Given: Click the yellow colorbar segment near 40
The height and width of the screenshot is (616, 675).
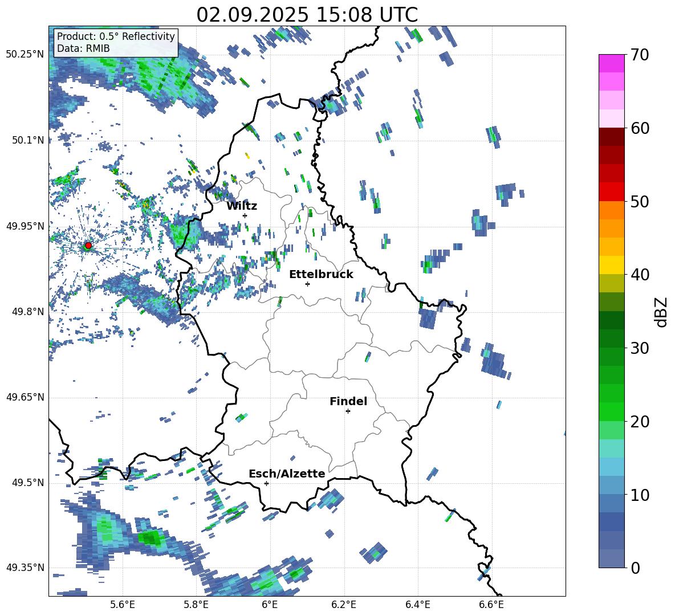Looking at the screenshot, I should point(611,265).
